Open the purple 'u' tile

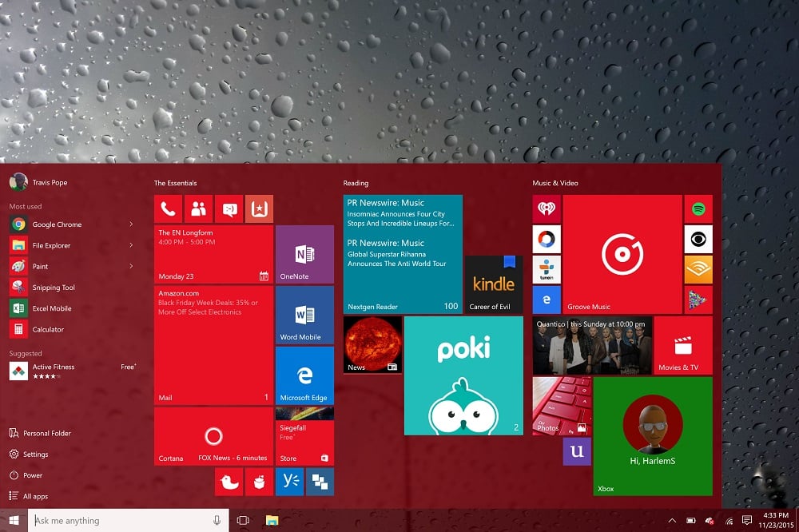[x=577, y=451]
